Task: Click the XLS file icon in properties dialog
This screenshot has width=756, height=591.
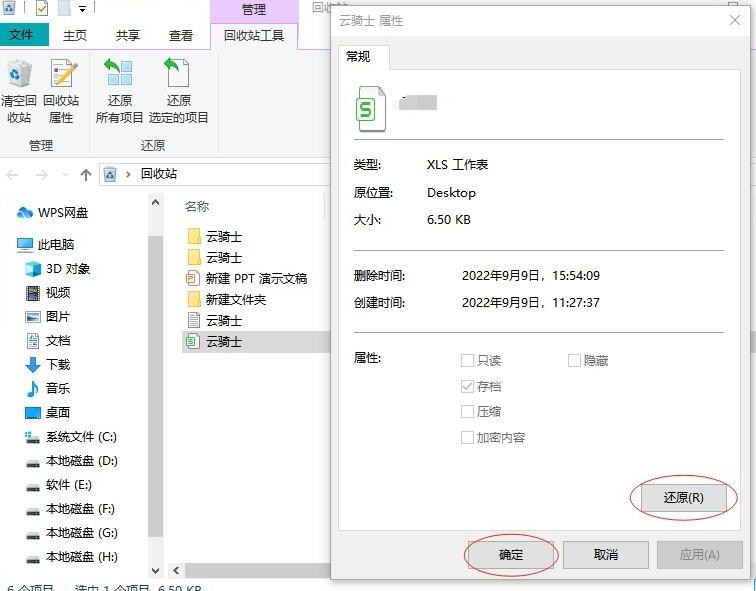Action: (x=370, y=109)
